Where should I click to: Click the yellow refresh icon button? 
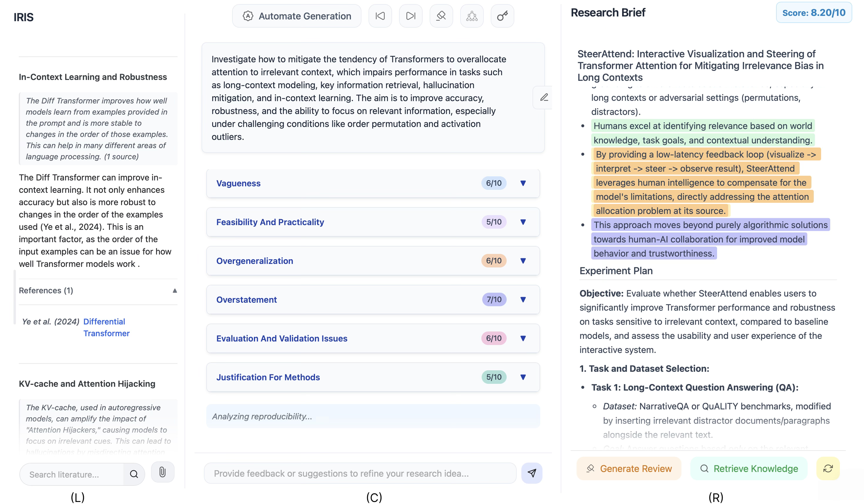coord(828,468)
